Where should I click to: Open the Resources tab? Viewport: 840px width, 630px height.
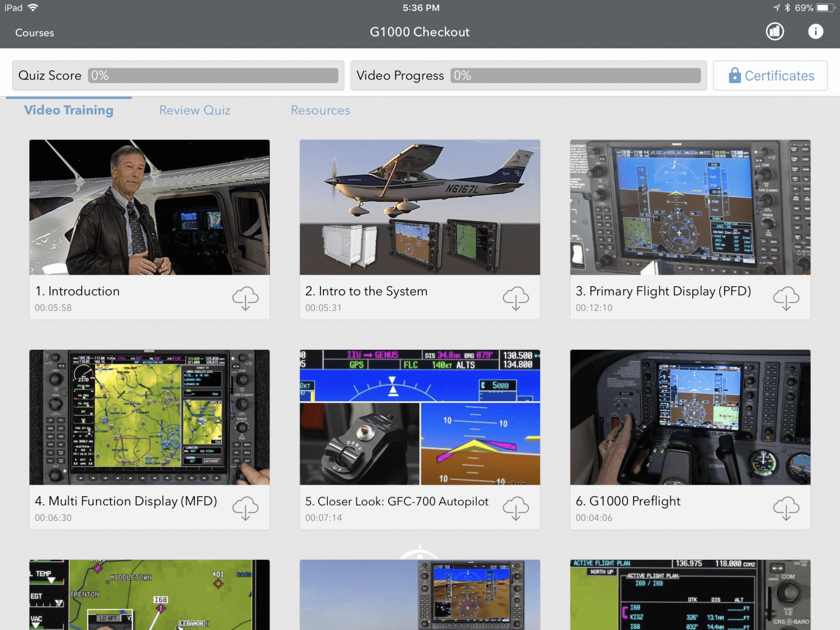point(320,110)
